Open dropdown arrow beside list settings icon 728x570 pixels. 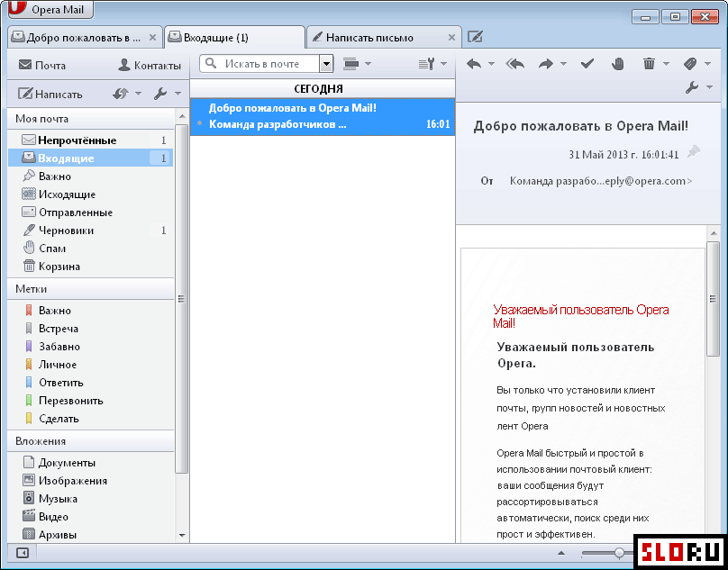coord(443,65)
